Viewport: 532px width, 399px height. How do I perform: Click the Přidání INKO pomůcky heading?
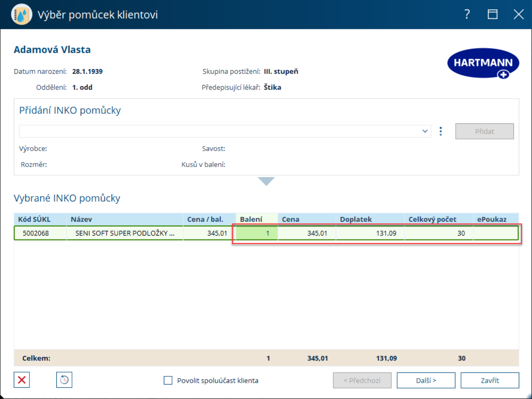(70, 110)
